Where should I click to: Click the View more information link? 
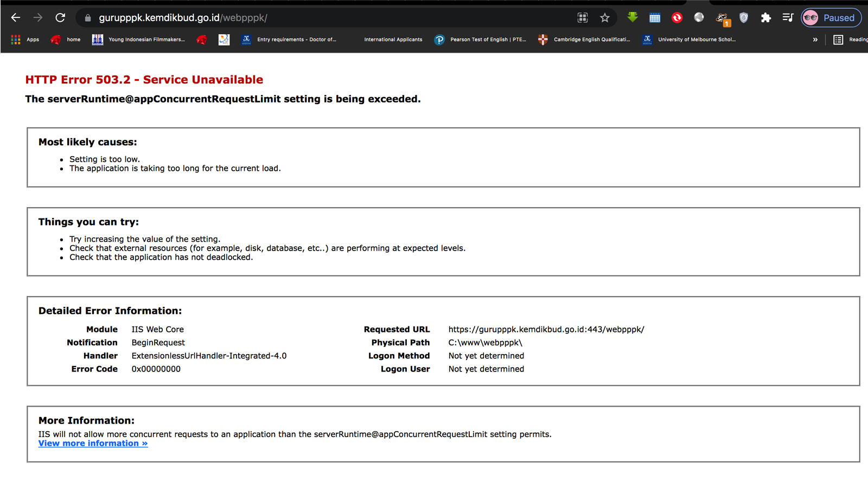(x=93, y=444)
